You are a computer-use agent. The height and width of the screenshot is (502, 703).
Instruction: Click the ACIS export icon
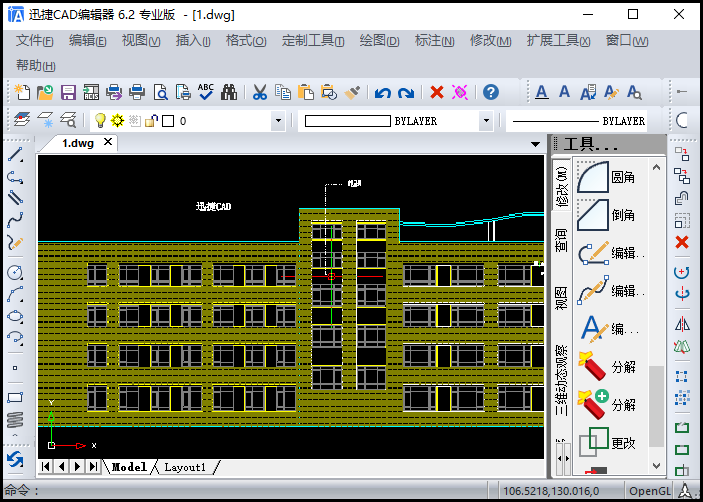tap(91, 92)
